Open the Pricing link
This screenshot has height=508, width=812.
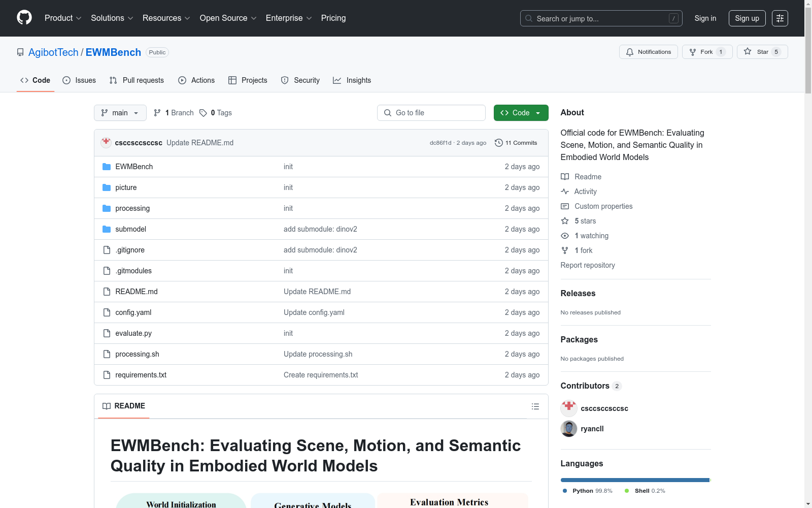[x=333, y=18]
